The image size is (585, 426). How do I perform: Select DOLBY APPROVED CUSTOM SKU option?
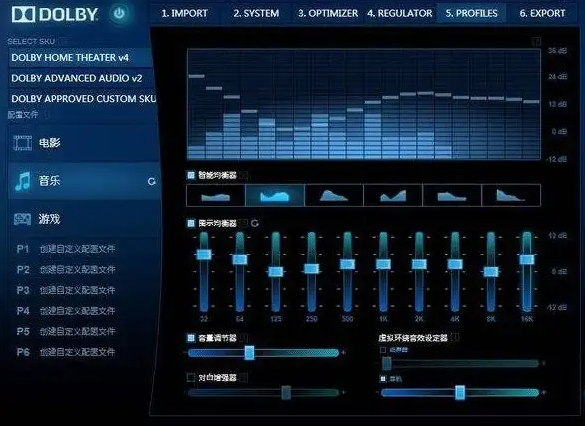pyautogui.click(x=82, y=99)
